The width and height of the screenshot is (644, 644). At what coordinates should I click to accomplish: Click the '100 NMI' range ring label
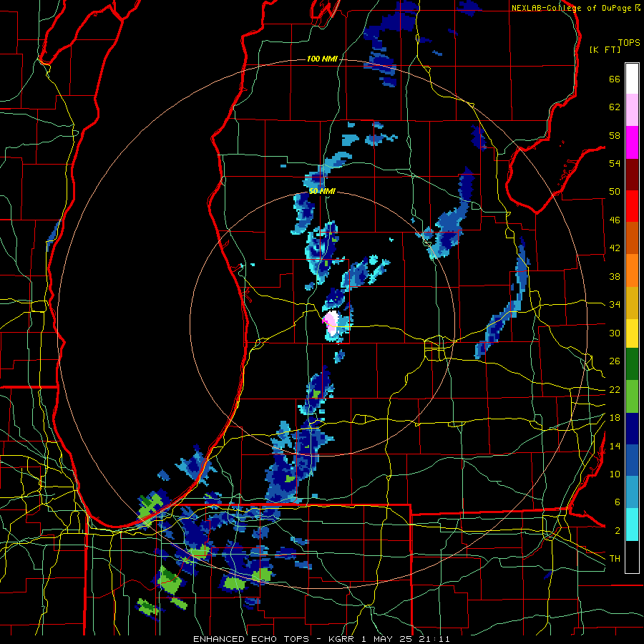tap(322, 59)
